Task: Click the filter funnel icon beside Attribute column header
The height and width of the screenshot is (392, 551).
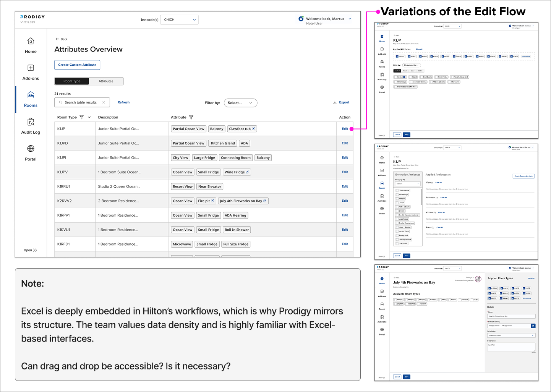Action: [191, 117]
